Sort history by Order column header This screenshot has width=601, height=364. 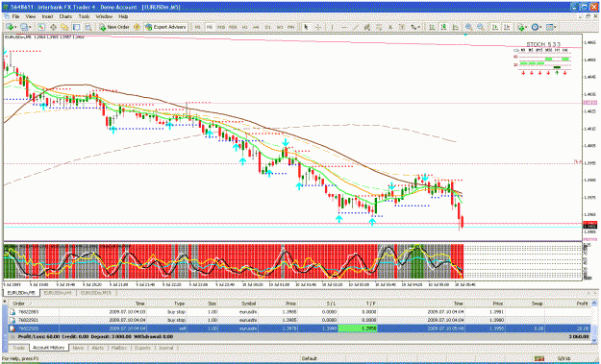click(34, 303)
